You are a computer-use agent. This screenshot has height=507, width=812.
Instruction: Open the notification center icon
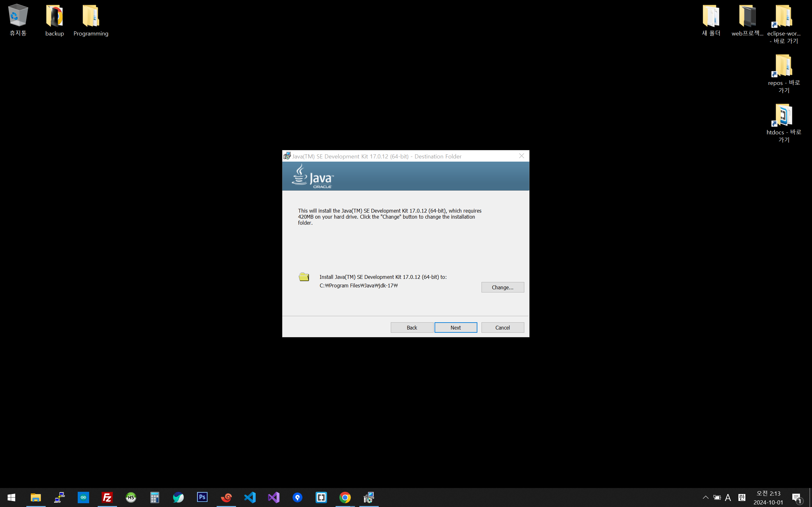(796, 498)
